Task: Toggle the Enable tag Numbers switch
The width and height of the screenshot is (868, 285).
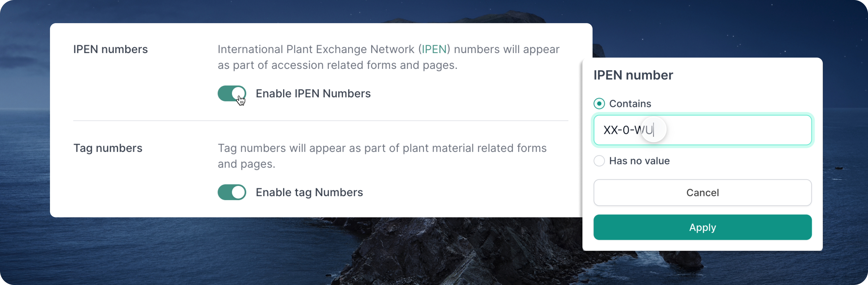Action: pos(232,192)
